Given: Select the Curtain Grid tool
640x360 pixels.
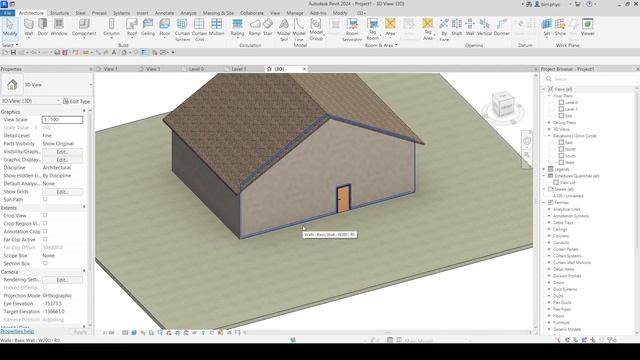Looking at the screenshot, I should click(199, 29).
